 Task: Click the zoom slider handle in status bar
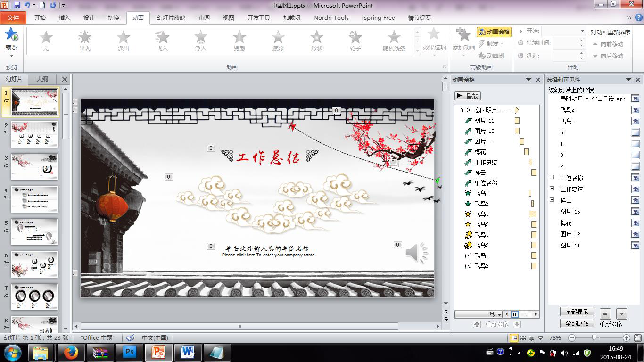[x=595, y=337]
